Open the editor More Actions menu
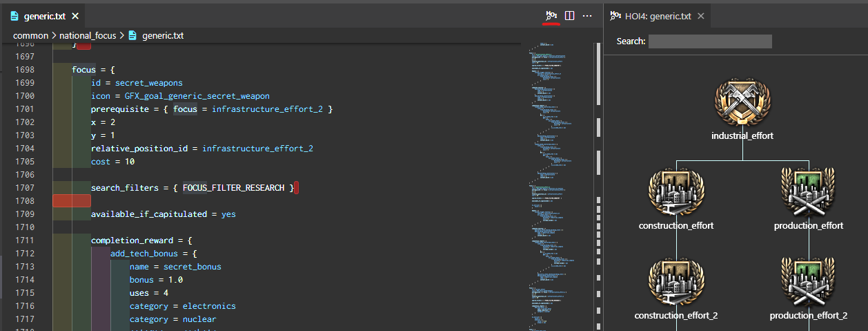 tap(588, 15)
